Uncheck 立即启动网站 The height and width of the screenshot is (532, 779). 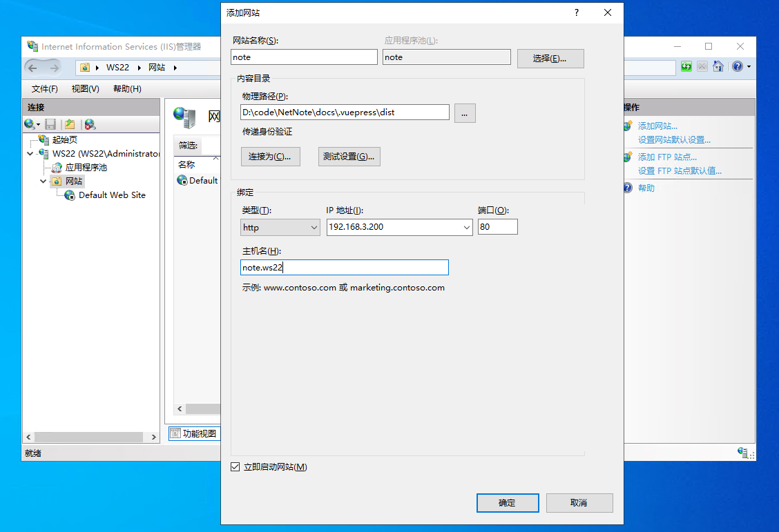point(236,466)
